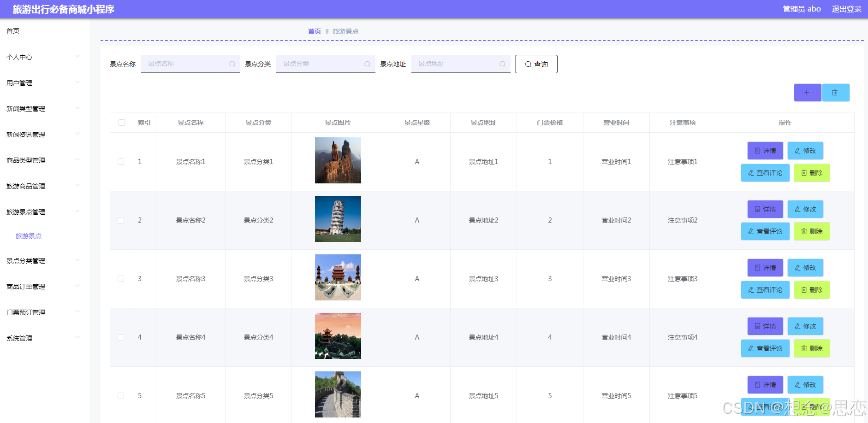The width and height of the screenshot is (868, 423).
Task: Check the row 4 checkbox
Action: click(121, 337)
